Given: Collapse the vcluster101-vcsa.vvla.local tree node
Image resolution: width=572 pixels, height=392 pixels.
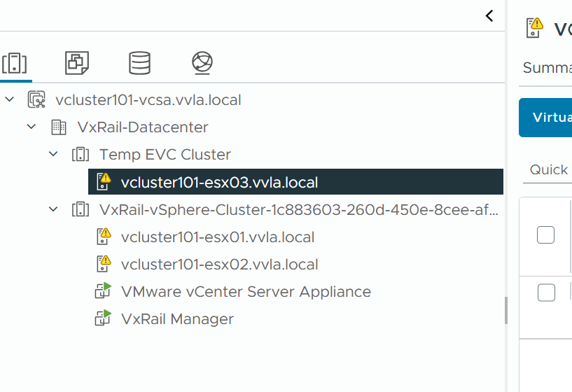Looking at the screenshot, I should click(10, 100).
